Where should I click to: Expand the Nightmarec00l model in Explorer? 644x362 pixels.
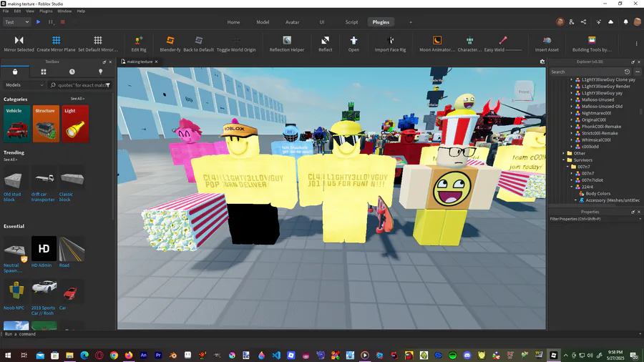coord(572,113)
